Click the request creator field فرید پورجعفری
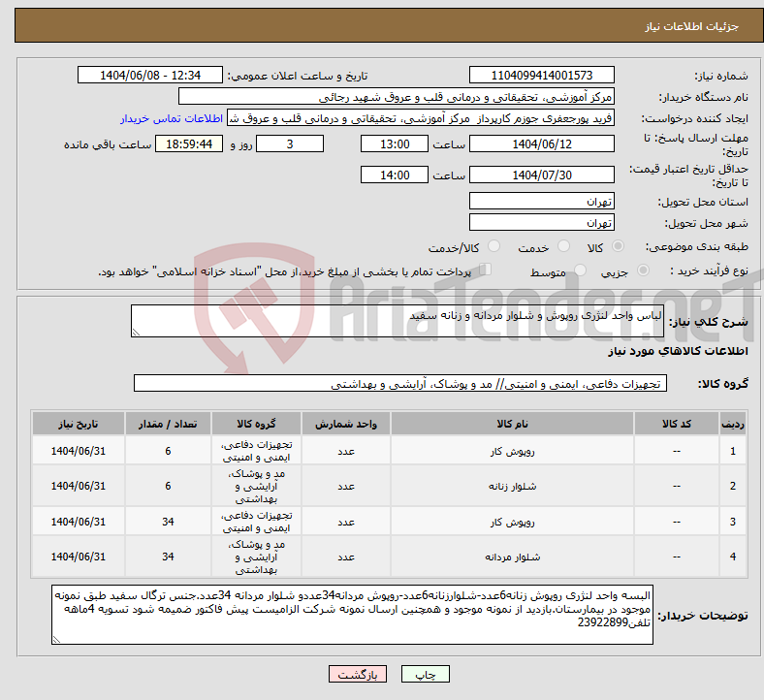Viewport: 764px width, 700px height. 421,118
